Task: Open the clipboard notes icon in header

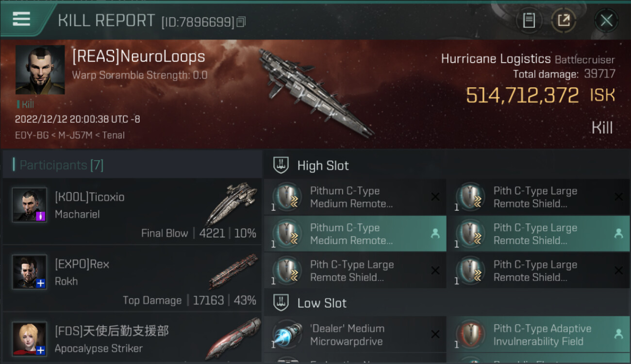Action: pos(529,20)
